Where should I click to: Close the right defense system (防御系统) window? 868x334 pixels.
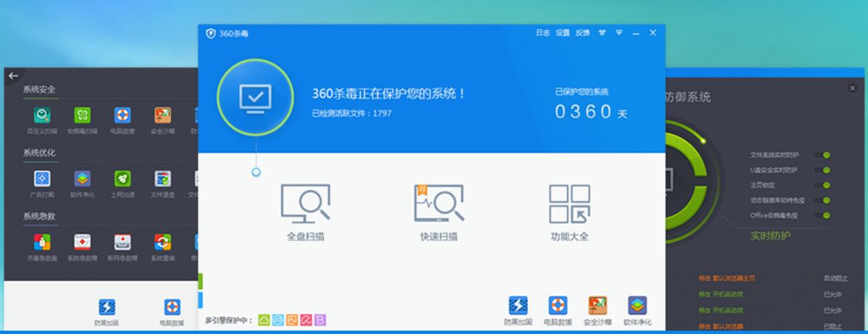(853, 88)
